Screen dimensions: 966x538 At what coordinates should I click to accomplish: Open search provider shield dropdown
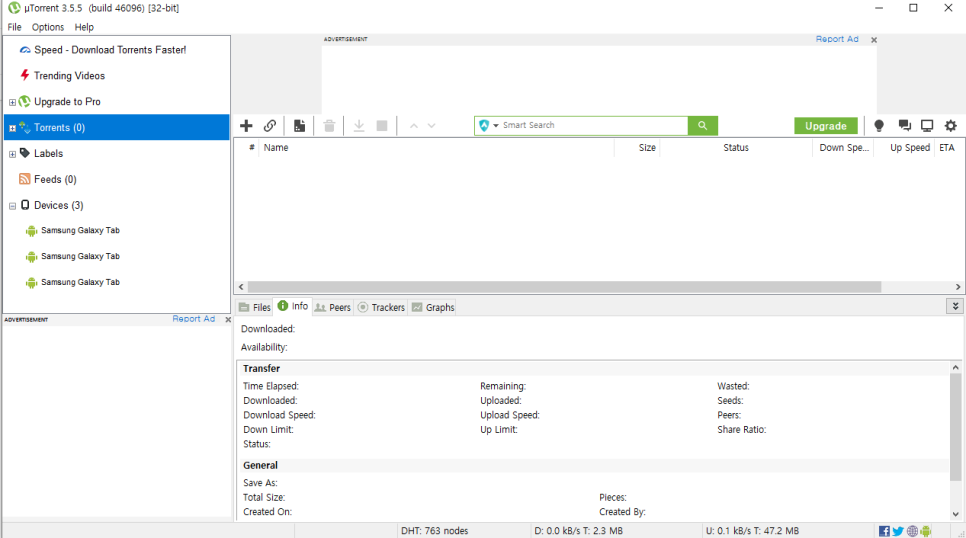click(x=489, y=126)
